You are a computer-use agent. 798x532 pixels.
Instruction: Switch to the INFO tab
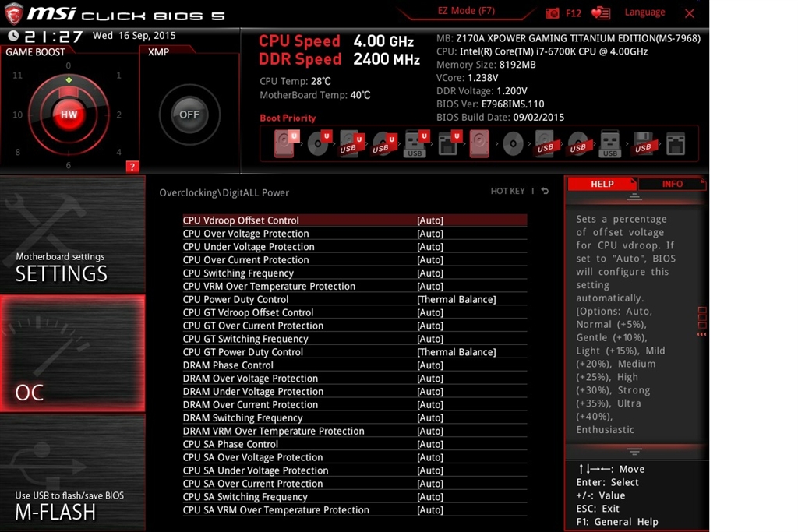click(672, 184)
